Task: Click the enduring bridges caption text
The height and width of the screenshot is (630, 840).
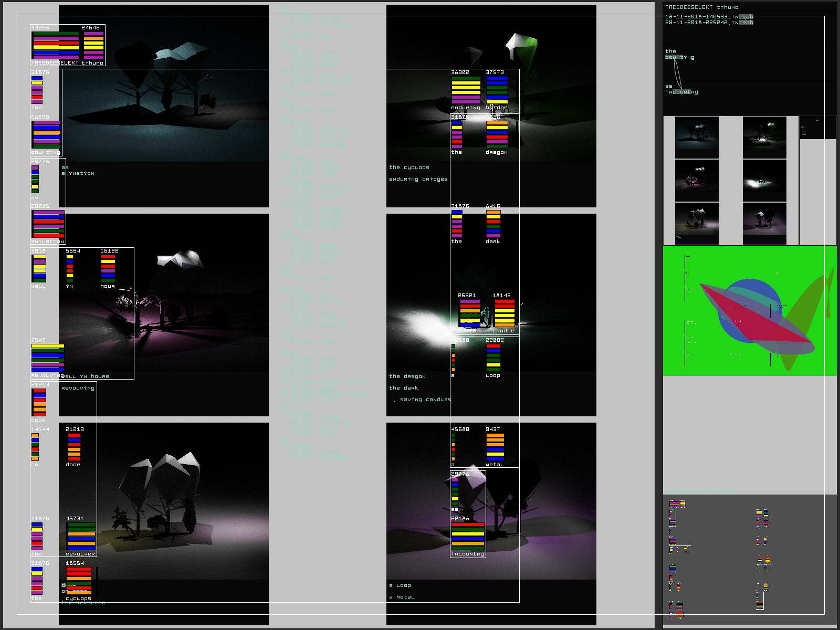Action: (418, 179)
